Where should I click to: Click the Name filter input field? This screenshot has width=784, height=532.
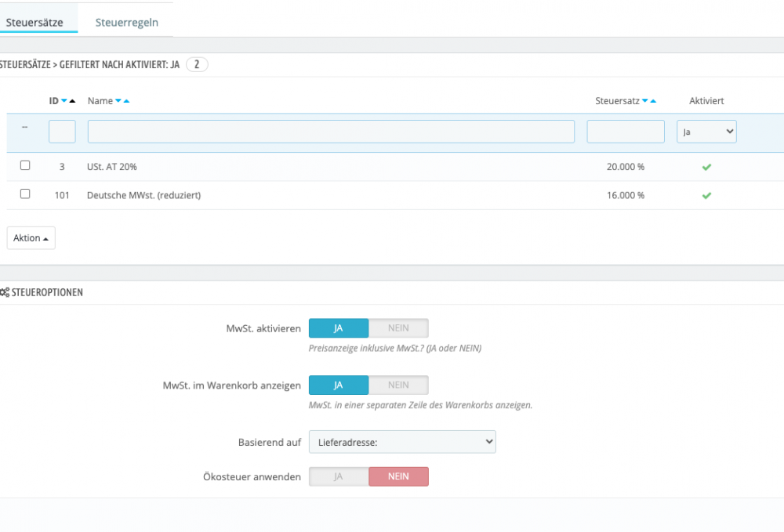tap(331, 132)
